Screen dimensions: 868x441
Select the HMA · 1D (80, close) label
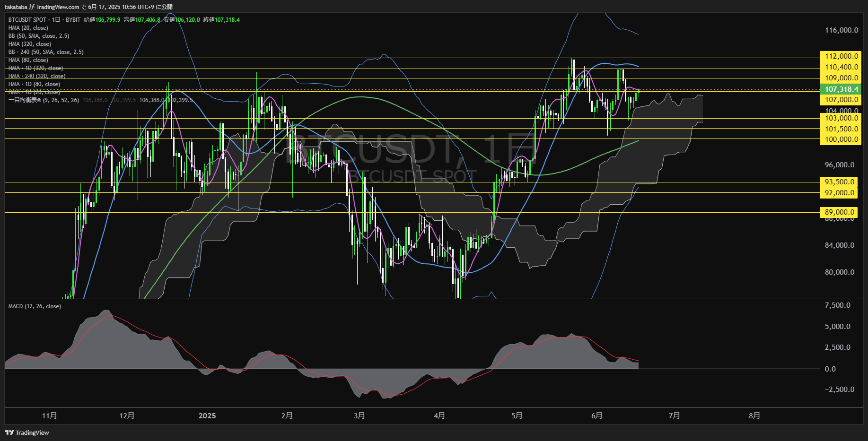click(x=34, y=84)
